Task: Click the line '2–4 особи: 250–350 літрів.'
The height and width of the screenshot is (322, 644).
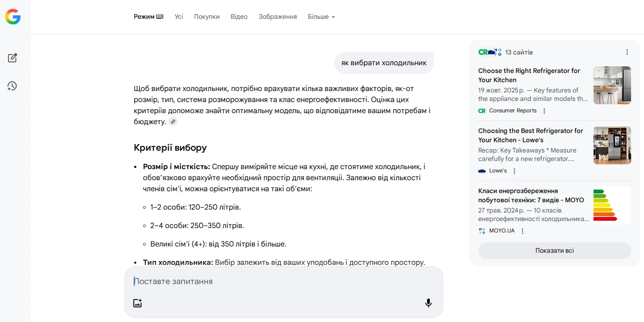Action: tap(197, 225)
